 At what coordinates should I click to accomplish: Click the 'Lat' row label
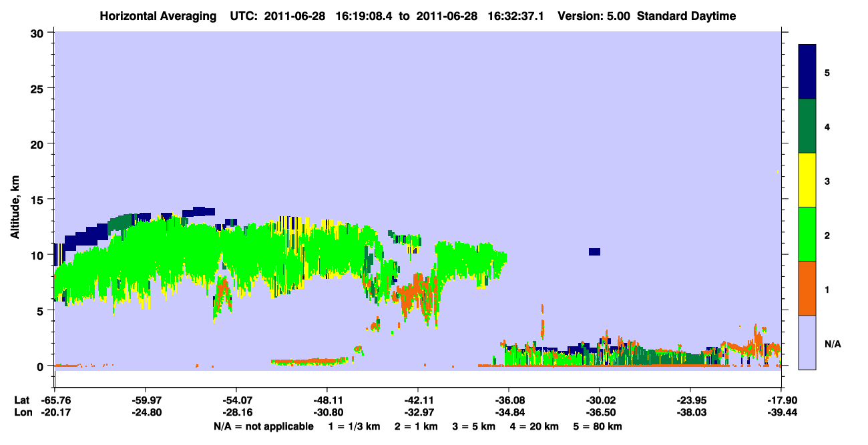[22, 400]
